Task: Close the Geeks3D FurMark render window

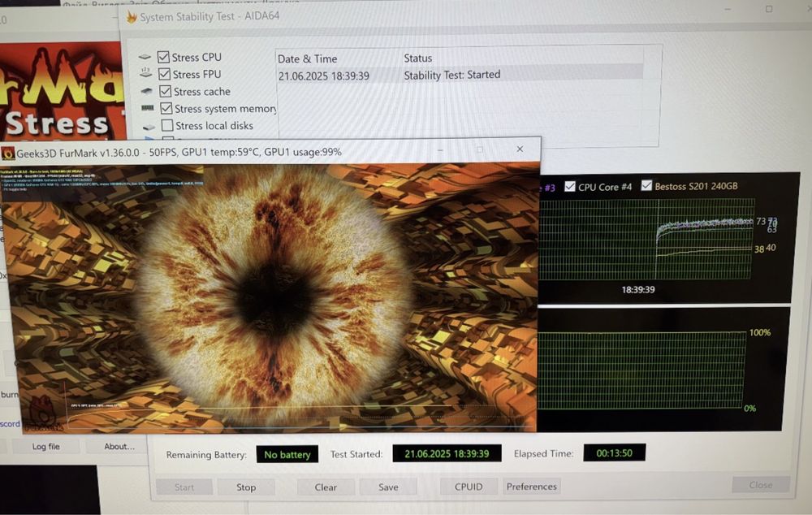Action: point(520,149)
